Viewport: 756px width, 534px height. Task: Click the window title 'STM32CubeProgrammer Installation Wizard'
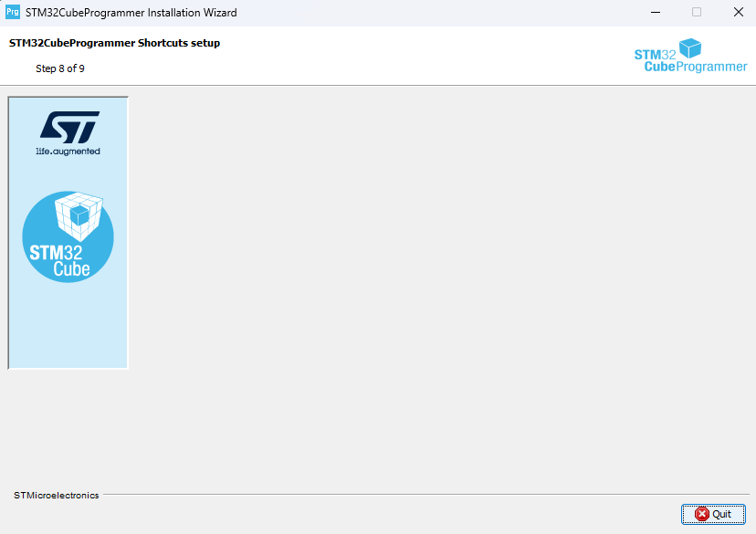coord(131,13)
